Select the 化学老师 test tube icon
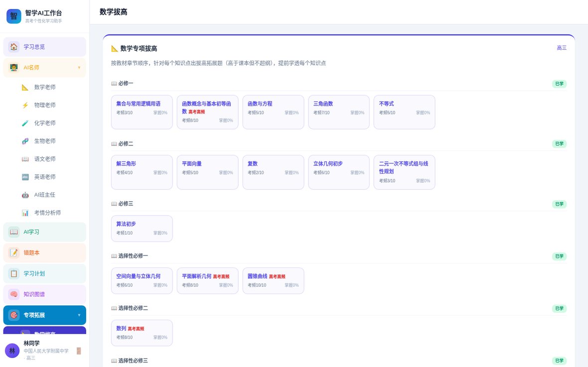This screenshot has height=367, width=588. point(25,123)
